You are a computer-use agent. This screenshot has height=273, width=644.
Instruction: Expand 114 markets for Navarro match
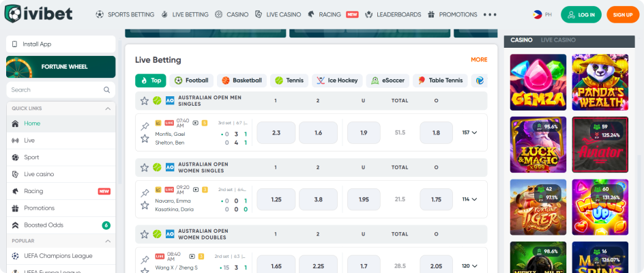click(x=469, y=199)
